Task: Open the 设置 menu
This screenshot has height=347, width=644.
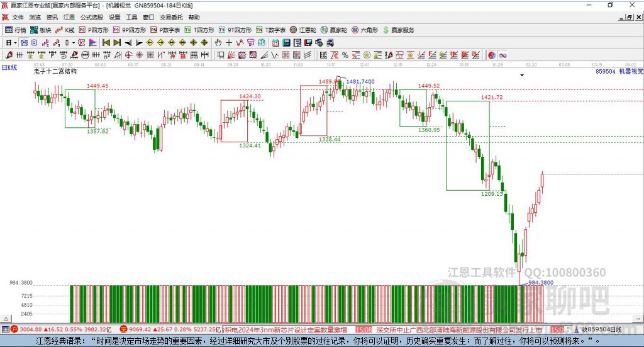Action: [114, 17]
